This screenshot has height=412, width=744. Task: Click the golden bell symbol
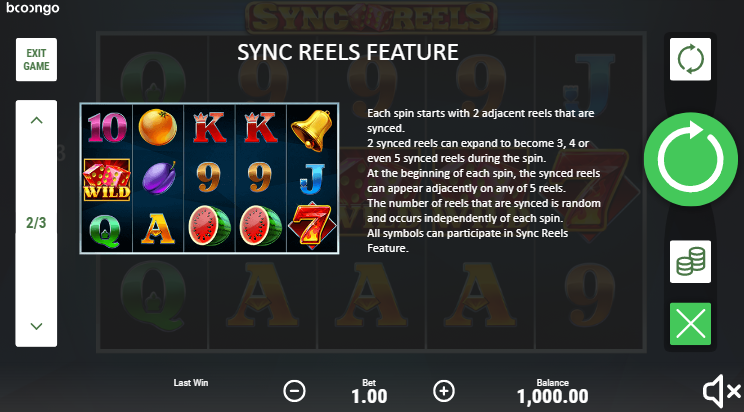point(312,129)
